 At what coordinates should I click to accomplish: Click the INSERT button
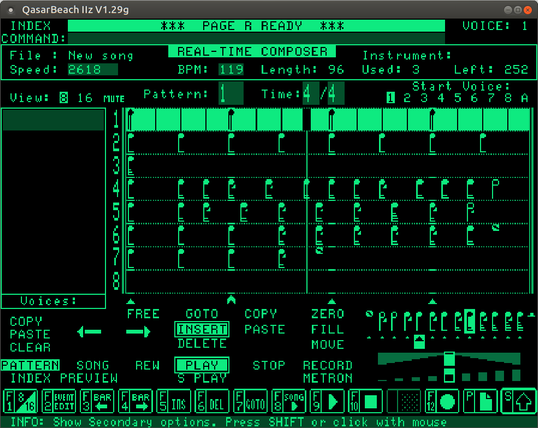tap(202, 329)
